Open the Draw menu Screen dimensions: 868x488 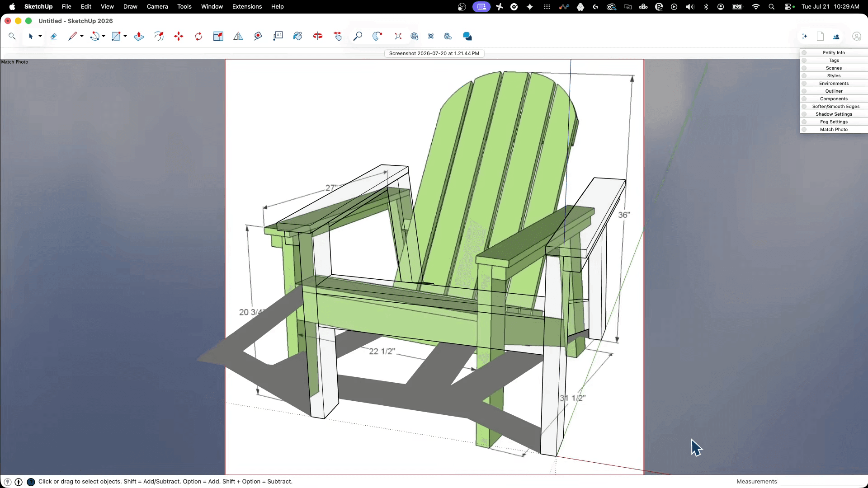(130, 7)
